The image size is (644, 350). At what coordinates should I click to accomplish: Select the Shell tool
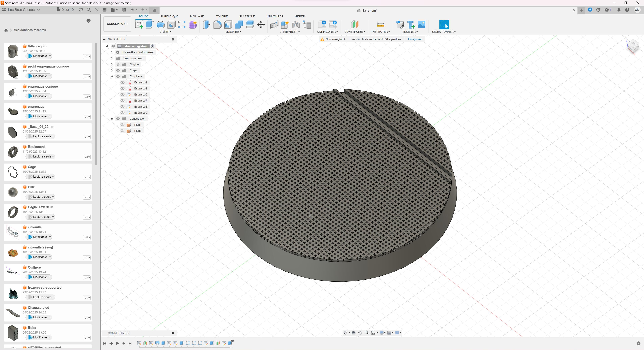point(228,24)
